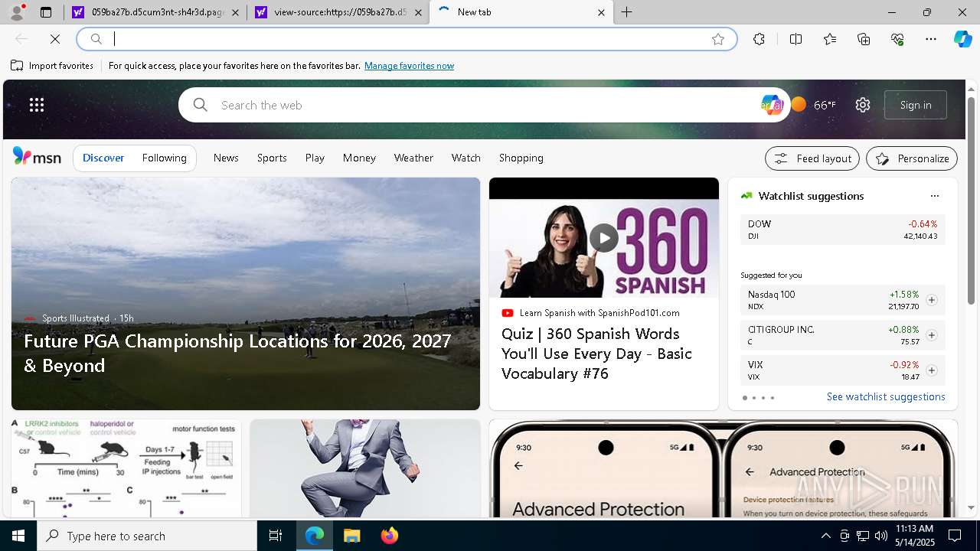
Task: Launch Firefox from the taskbar
Action: (x=390, y=536)
